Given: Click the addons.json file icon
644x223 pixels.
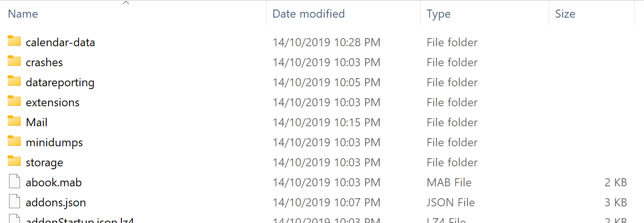Looking at the screenshot, I should pos(14,202).
